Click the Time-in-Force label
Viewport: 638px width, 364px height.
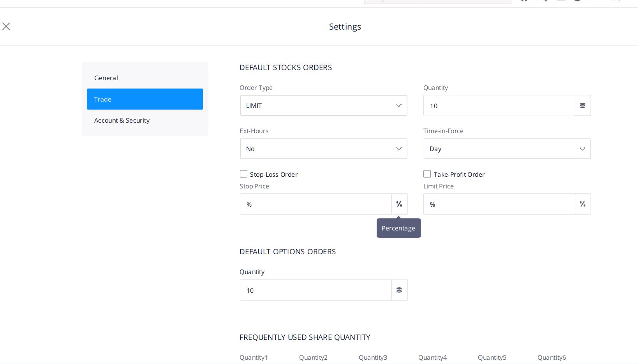pyautogui.click(x=443, y=131)
